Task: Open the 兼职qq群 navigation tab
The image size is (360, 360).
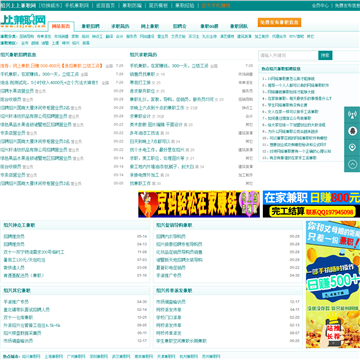Action: point(209,26)
